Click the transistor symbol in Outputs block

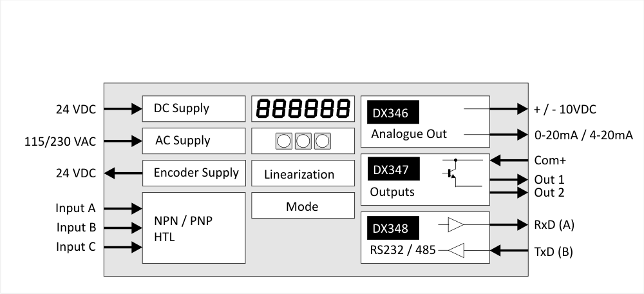(x=451, y=173)
